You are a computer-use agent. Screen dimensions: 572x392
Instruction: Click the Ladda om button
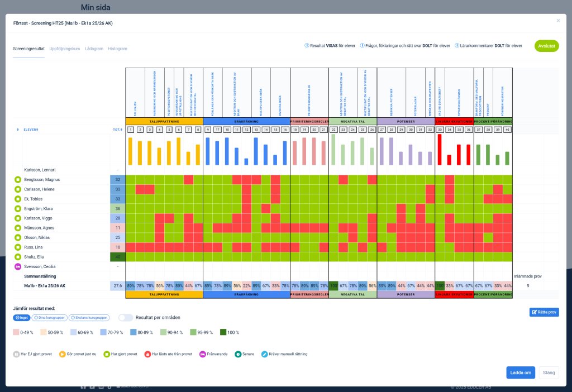click(521, 372)
